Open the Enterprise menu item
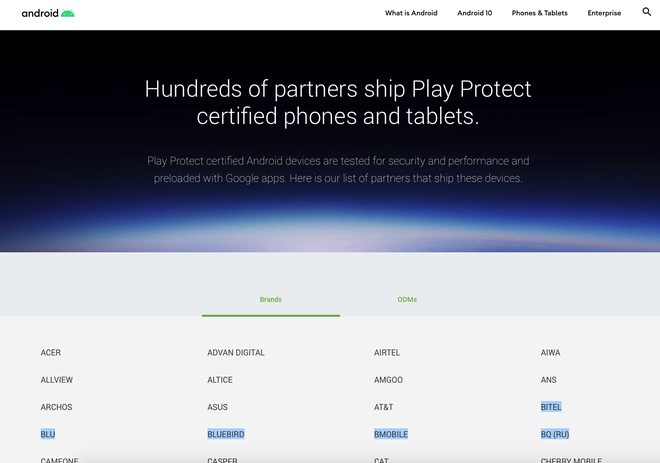The width and height of the screenshot is (660, 463). (604, 13)
